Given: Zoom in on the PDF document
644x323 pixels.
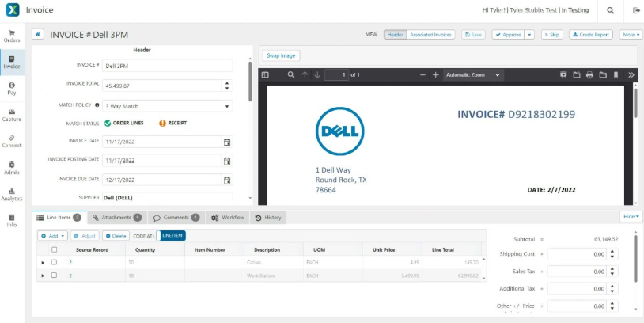Looking at the screenshot, I should click(x=435, y=75).
